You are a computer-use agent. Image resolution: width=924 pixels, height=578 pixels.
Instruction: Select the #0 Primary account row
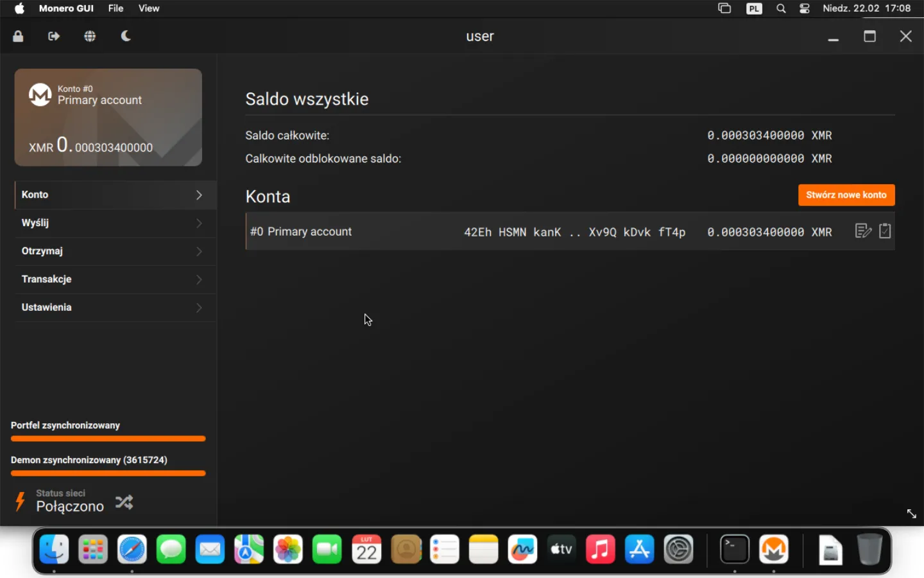coord(570,231)
